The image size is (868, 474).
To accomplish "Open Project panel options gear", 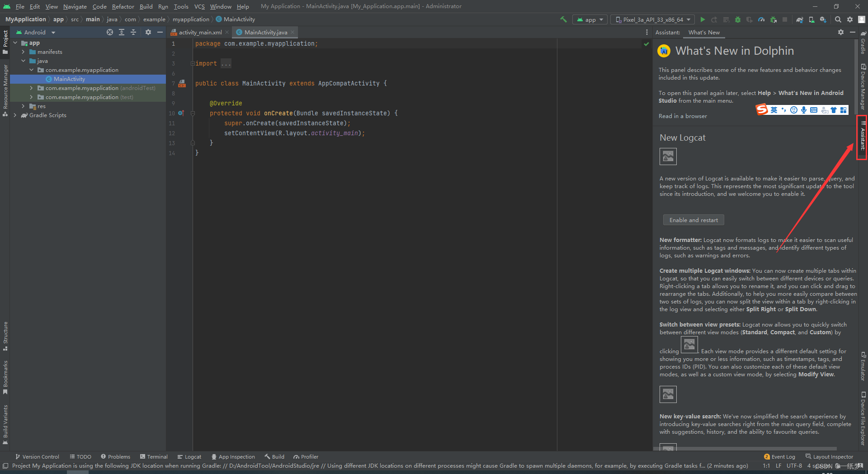I will pos(148,32).
